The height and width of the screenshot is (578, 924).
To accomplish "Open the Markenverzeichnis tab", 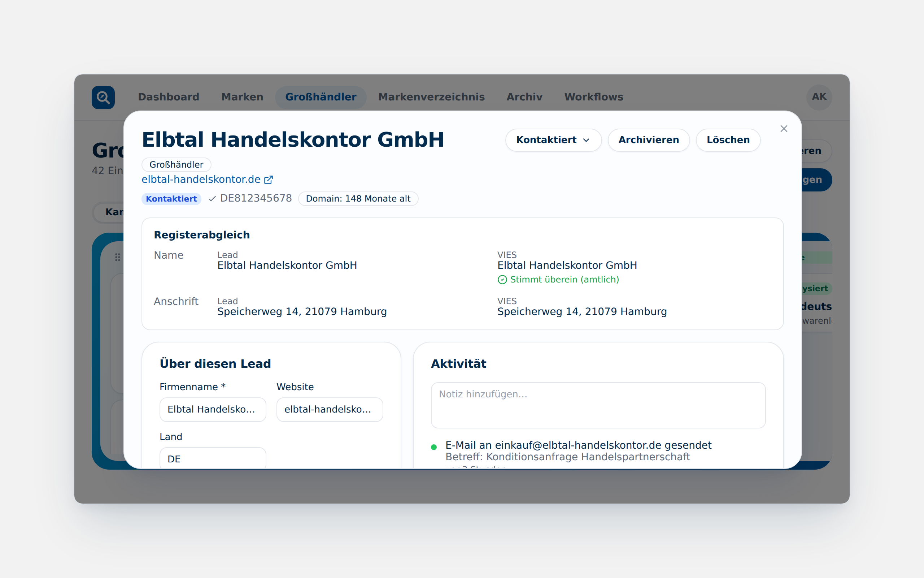I will pyautogui.click(x=431, y=97).
